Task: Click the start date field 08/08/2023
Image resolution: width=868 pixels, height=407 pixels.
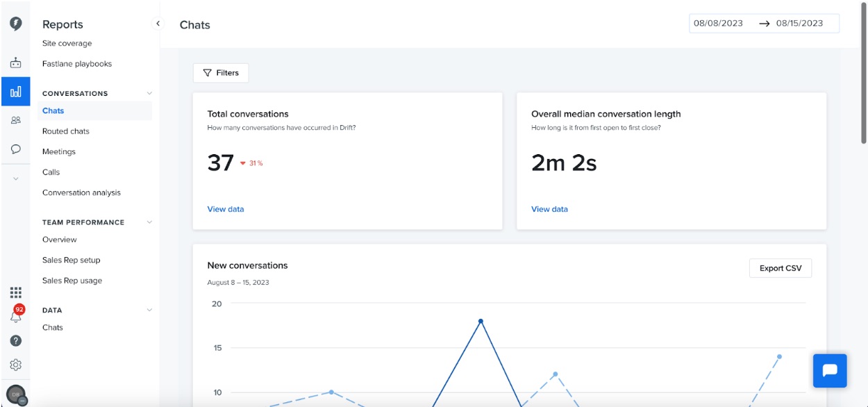Action: pyautogui.click(x=719, y=23)
